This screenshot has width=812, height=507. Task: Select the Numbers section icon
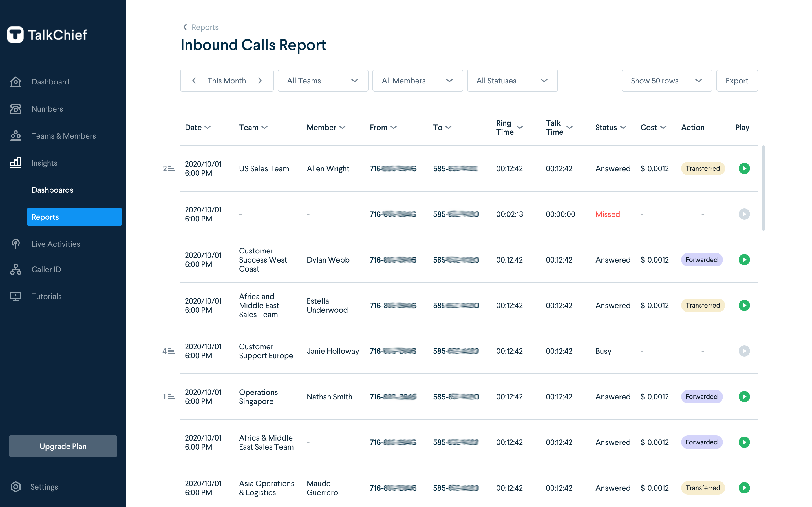coord(16,109)
